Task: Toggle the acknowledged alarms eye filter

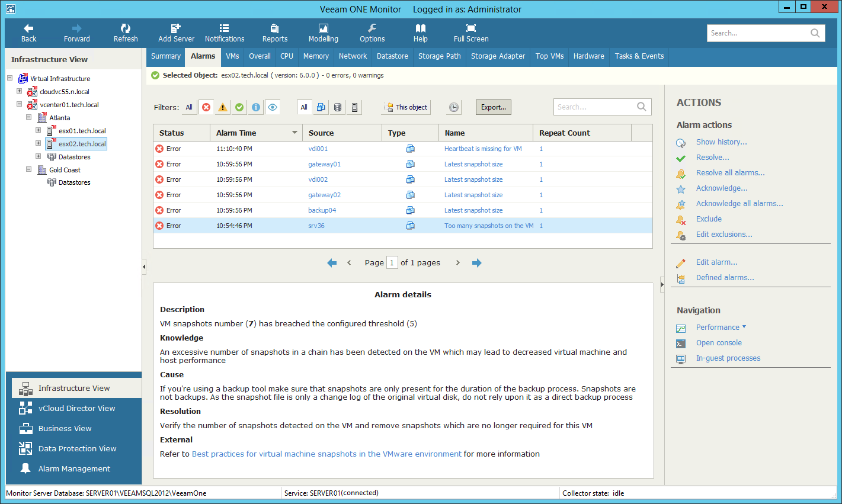Action: [273, 107]
